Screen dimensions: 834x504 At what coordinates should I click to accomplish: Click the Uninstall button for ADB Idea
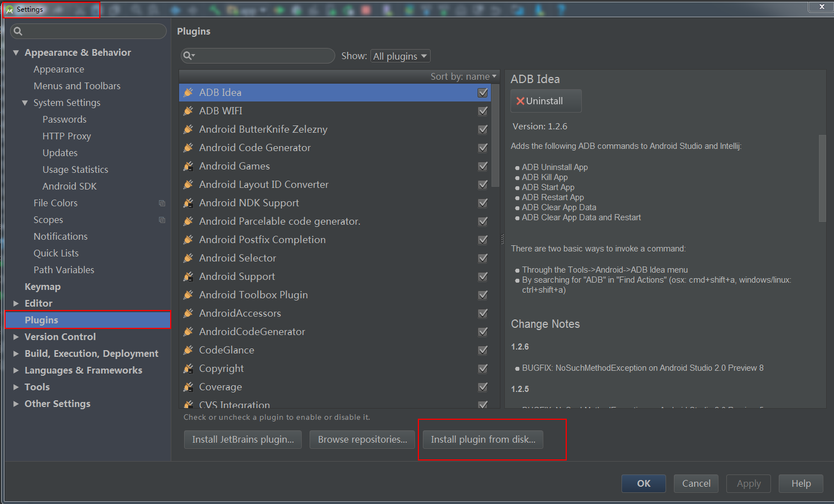[x=546, y=101]
